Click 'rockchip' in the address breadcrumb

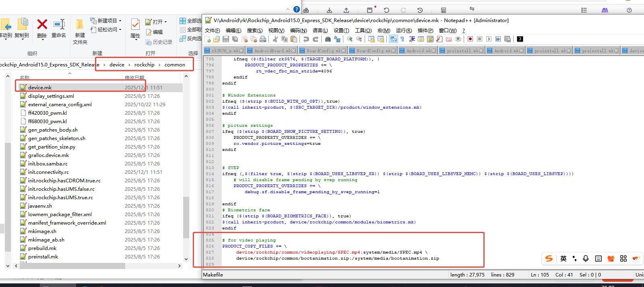coord(144,65)
